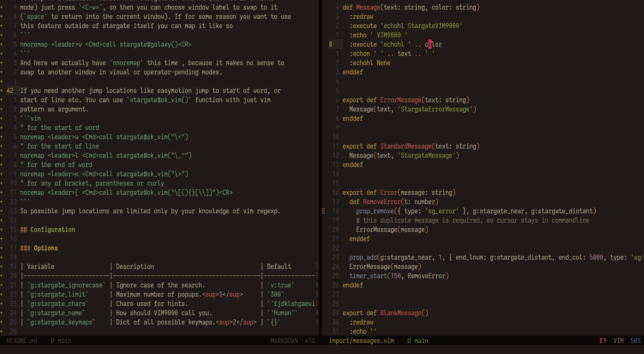Click 'main' branch name in left status line
The width and height of the screenshot is (644, 354).
pyautogui.click(x=65, y=341)
